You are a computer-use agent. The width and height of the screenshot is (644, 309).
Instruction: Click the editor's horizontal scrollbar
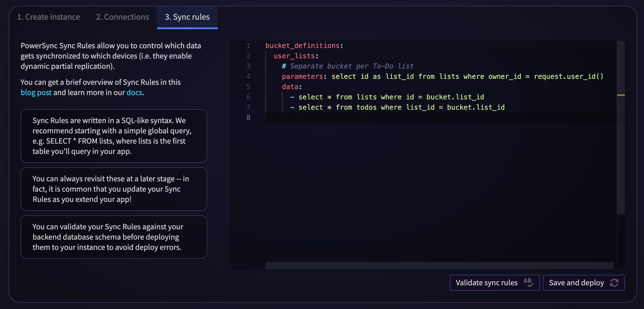(x=439, y=265)
